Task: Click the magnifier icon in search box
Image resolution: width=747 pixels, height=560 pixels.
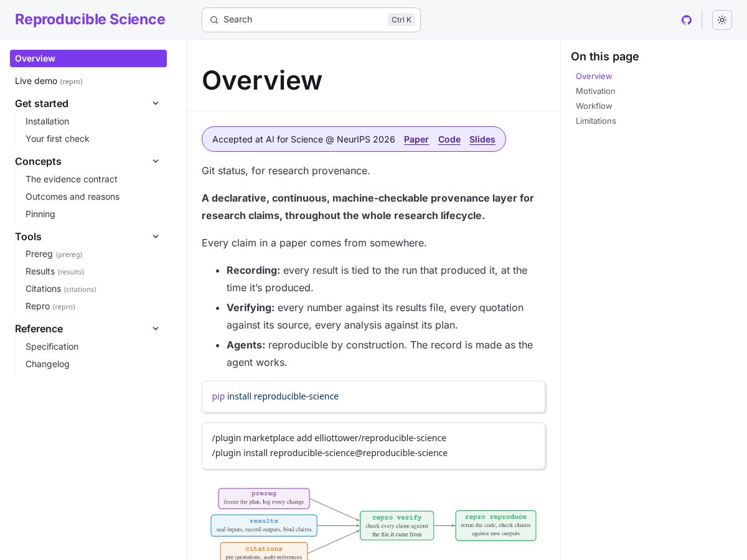Action: click(214, 20)
